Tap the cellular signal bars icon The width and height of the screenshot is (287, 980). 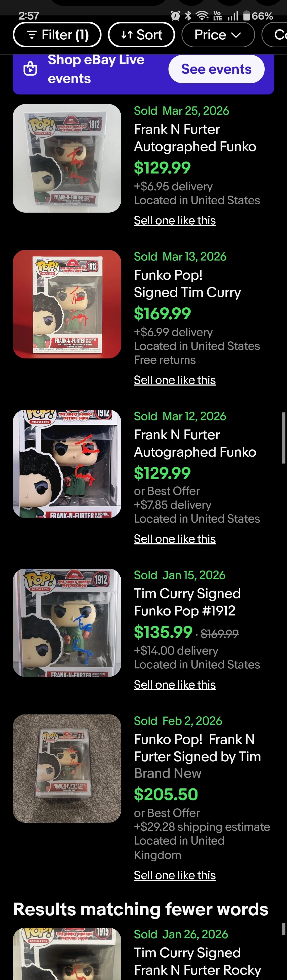233,16
